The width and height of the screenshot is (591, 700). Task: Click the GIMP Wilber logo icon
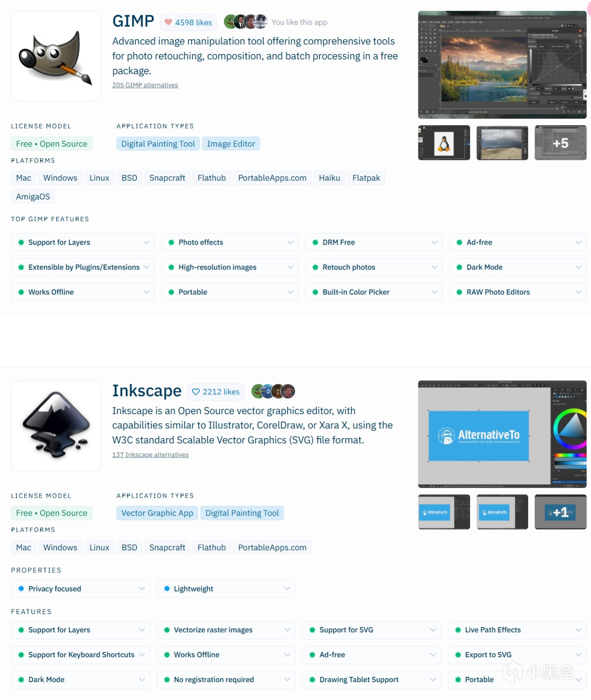[x=56, y=56]
